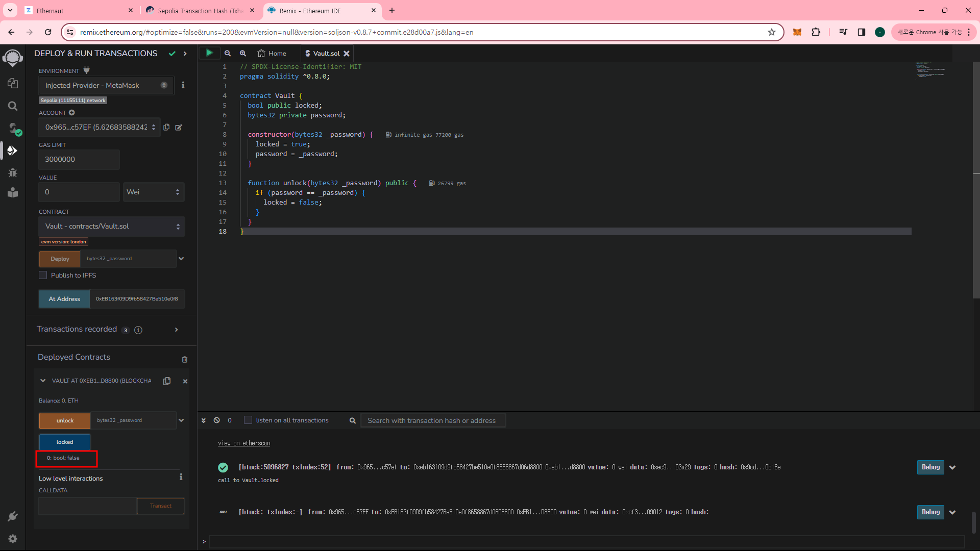Copy deployed Vault contract address
980x551 pixels.
tap(167, 381)
